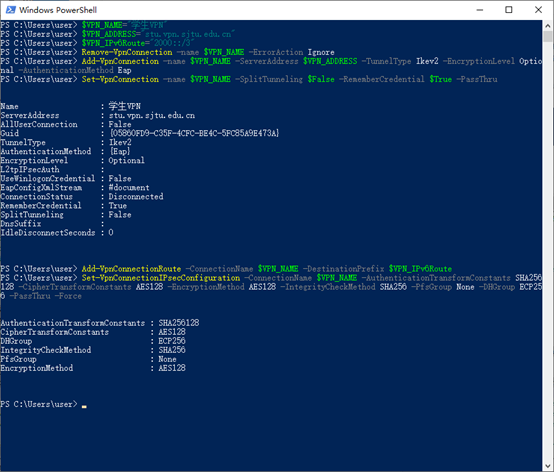This screenshot has height=472, width=554.
Task: Click the 'DnsSuffix' property label
Action: (x=21, y=224)
